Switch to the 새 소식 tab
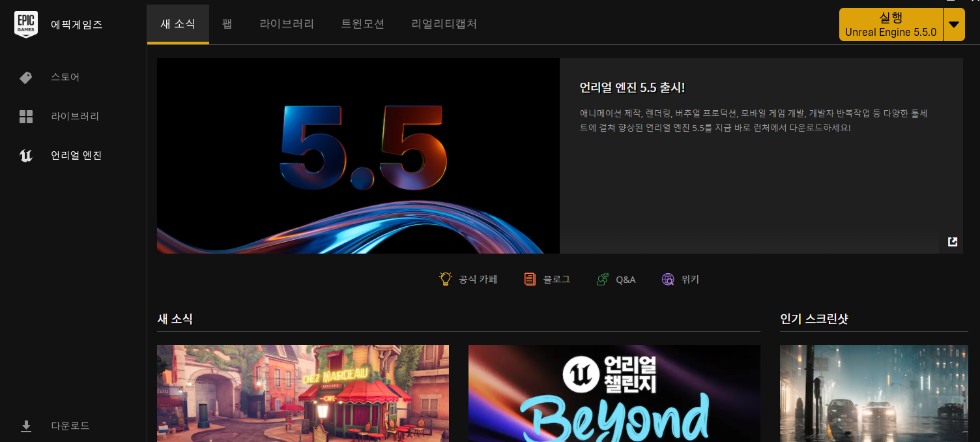Viewport: 980px width, 442px height. (x=178, y=24)
